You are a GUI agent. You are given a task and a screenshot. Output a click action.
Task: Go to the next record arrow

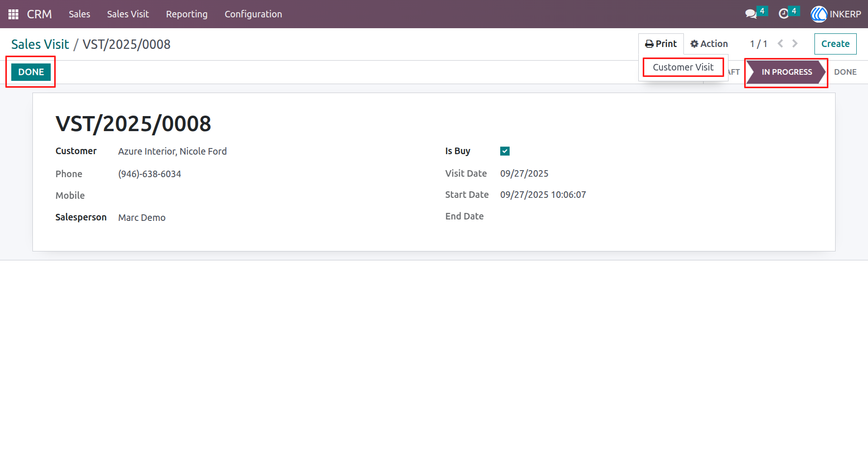(795, 44)
